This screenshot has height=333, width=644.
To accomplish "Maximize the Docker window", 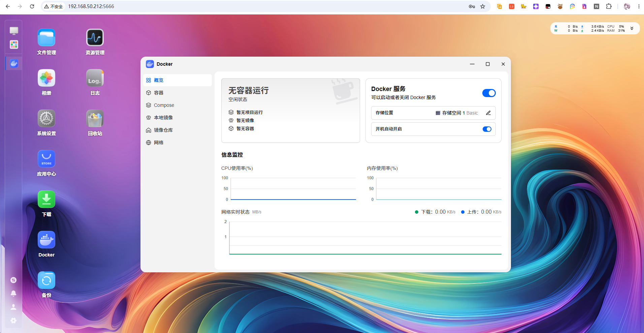I will (488, 64).
